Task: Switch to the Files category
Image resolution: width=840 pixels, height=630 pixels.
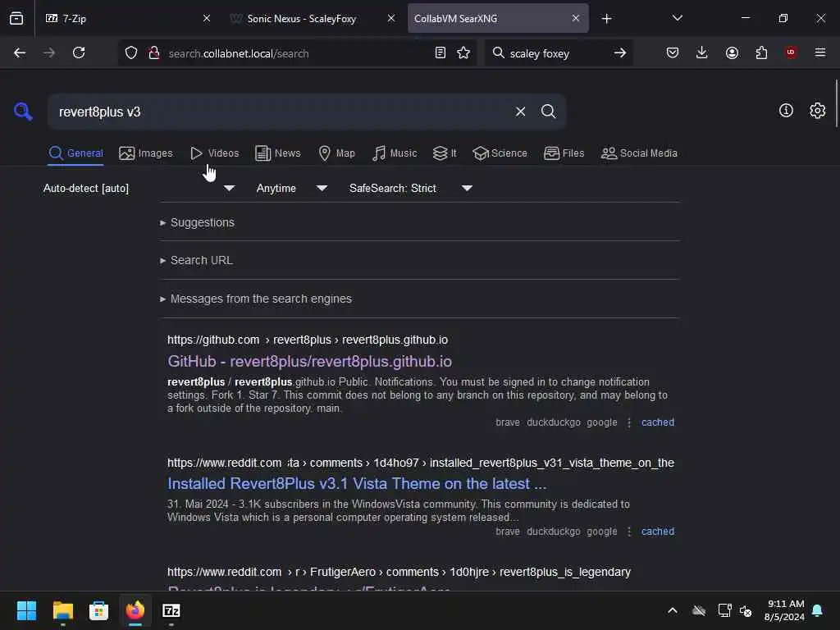Action: click(564, 153)
